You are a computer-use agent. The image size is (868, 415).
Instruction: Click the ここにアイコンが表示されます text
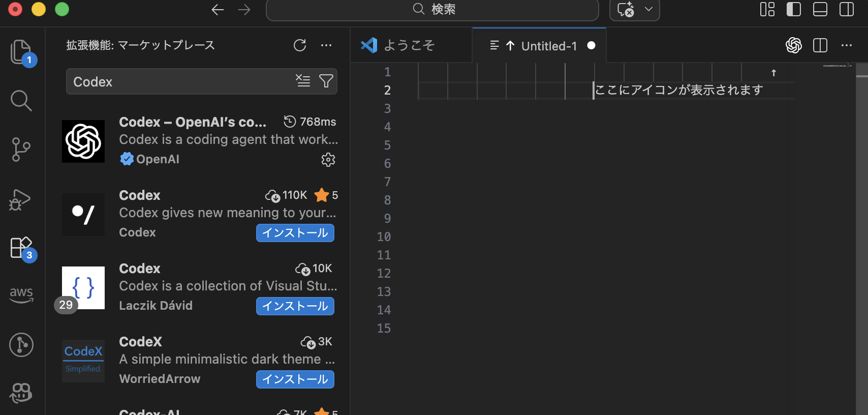click(x=679, y=90)
